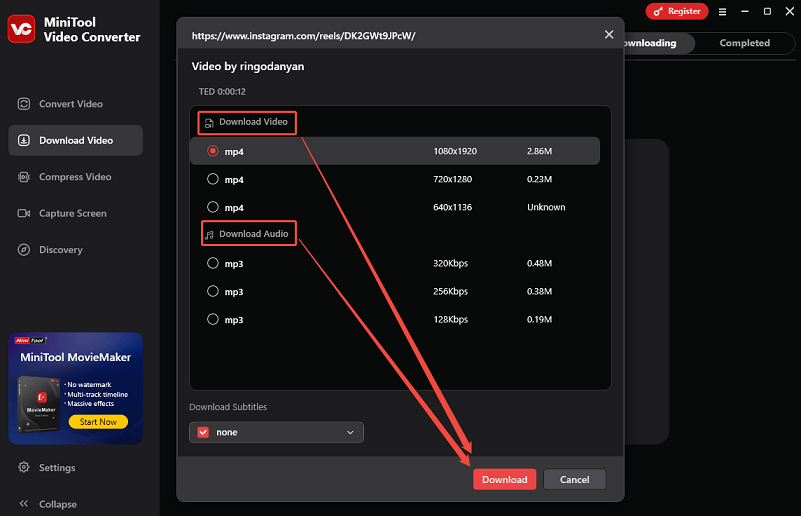
Task: Click the 320Kbps bitrate value
Action: click(x=451, y=263)
